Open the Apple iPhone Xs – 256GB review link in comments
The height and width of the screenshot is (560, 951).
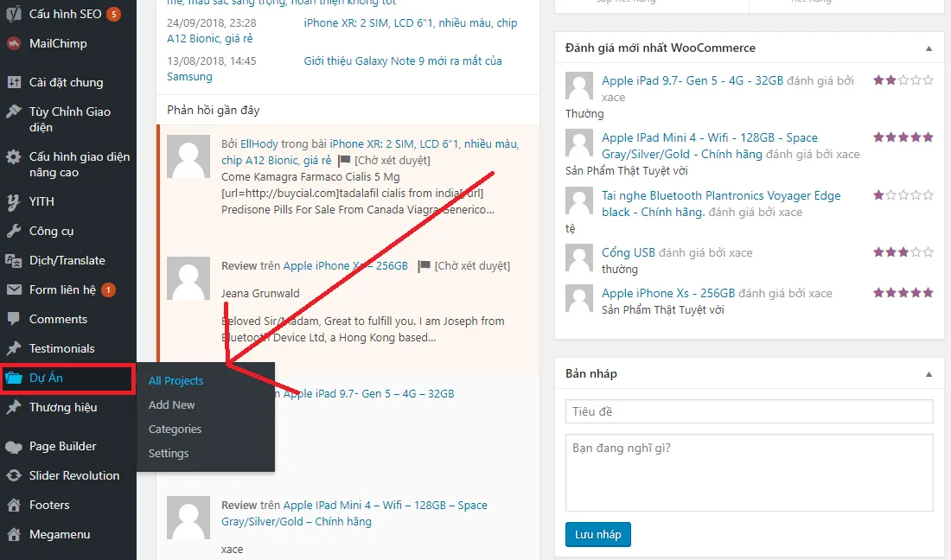pos(346,266)
